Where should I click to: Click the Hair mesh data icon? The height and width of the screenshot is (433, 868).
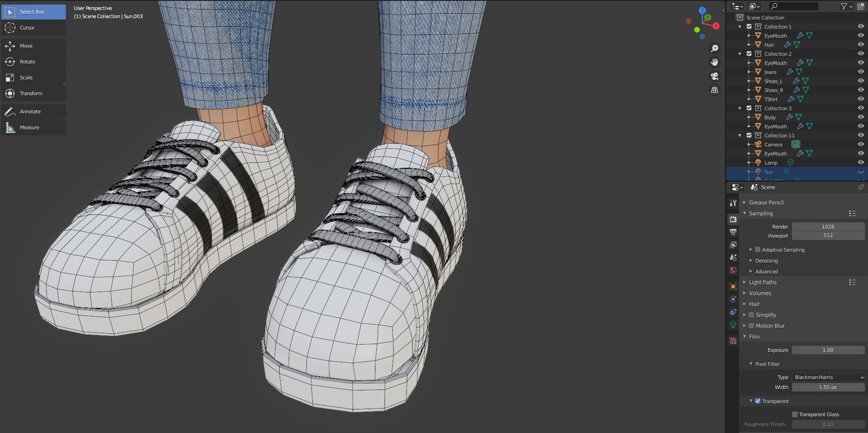click(x=797, y=44)
